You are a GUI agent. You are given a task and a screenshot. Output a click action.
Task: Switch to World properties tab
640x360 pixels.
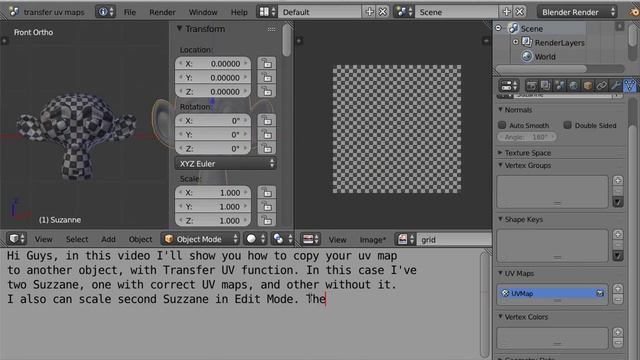[573, 86]
